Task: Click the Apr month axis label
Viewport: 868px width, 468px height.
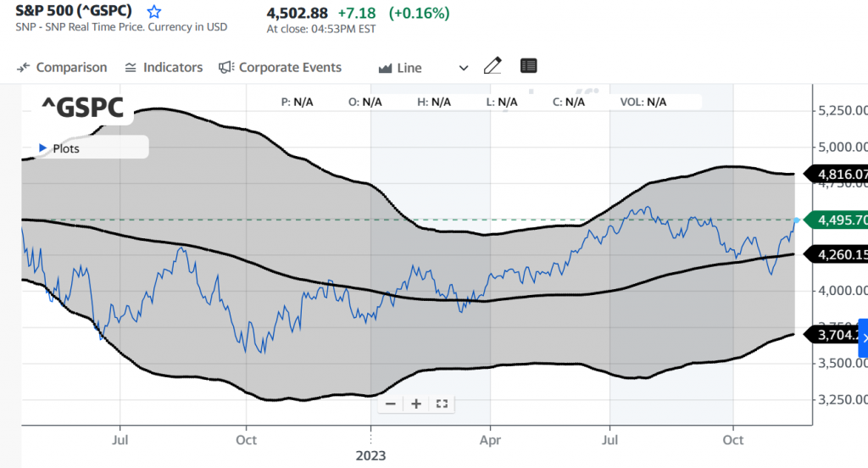Action: point(490,440)
